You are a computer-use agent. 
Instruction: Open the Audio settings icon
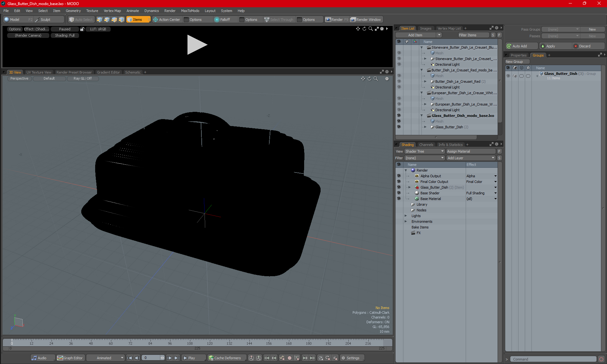coord(34,358)
